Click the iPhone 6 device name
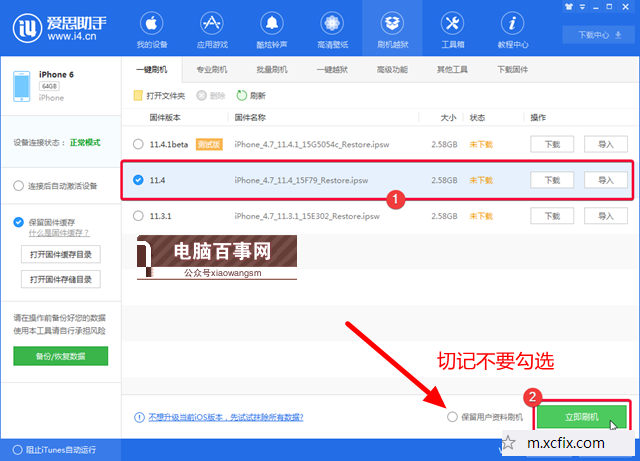The width and height of the screenshot is (640, 461). click(x=56, y=74)
